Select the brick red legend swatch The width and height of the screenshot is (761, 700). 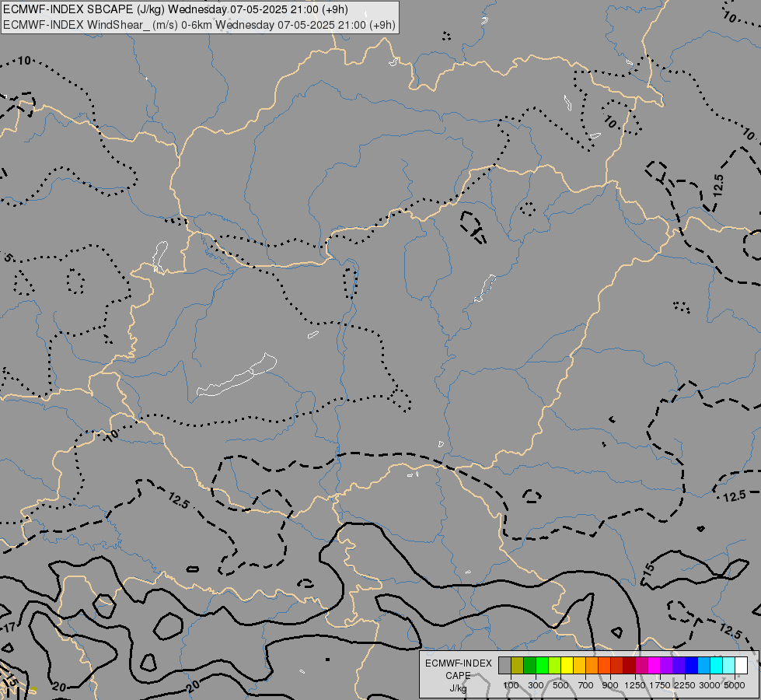tap(617, 666)
